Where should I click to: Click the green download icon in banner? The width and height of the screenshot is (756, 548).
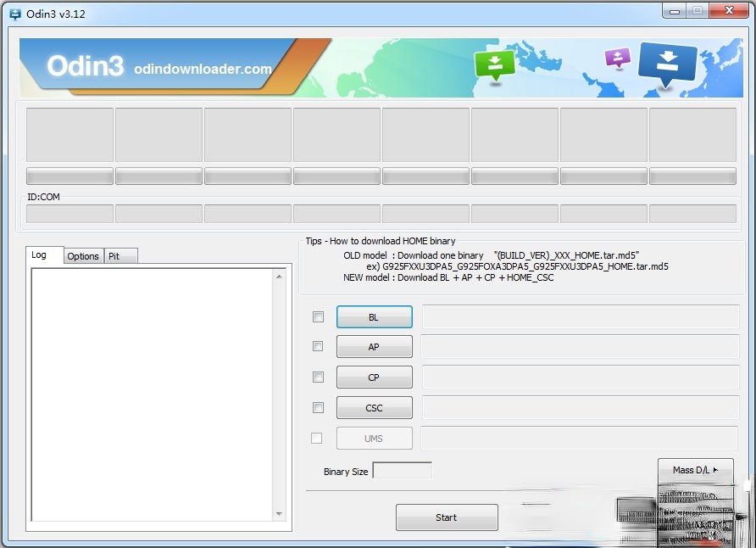tap(495, 65)
